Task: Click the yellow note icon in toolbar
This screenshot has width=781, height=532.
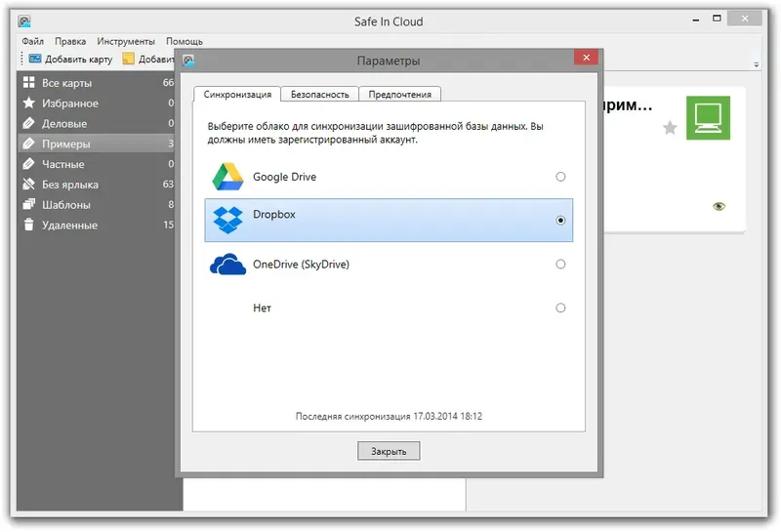Action: pos(129,59)
